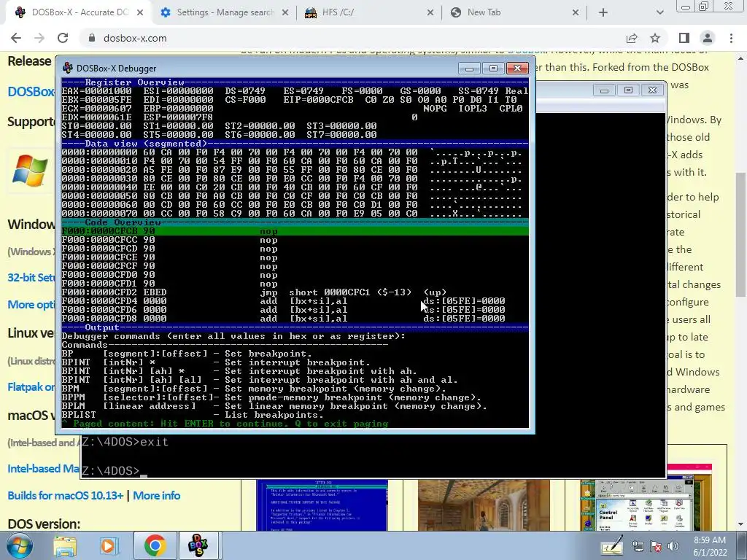The width and height of the screenshot is (747, 560).
Task: Click the Paged content ENTER prompt
Action: (225, 424)
